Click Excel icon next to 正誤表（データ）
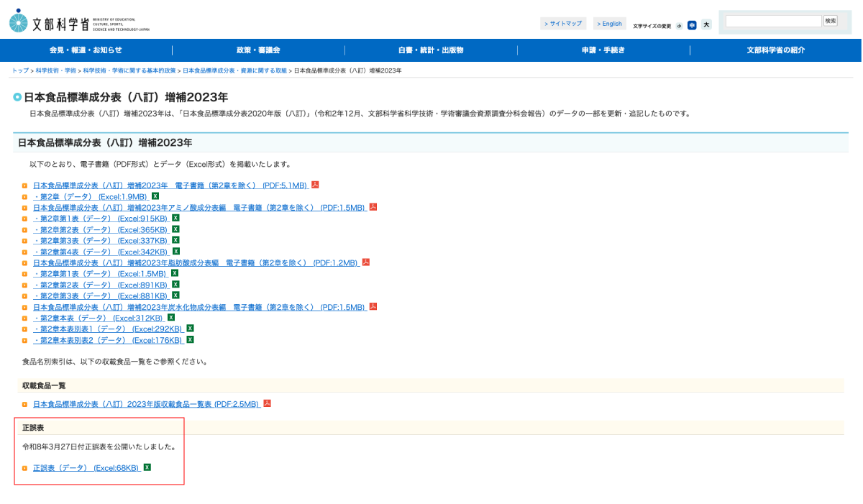Image resolution: width=863 pixels, height=504 pixels. [x=147, y=467]
